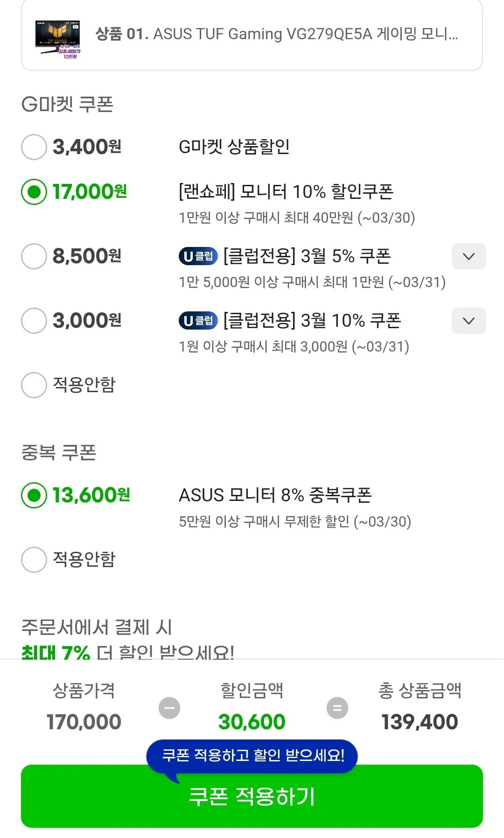504x838 pixels.
Task: Expand details for the 3월 10% 쿠폰
Action: (469, 320)
